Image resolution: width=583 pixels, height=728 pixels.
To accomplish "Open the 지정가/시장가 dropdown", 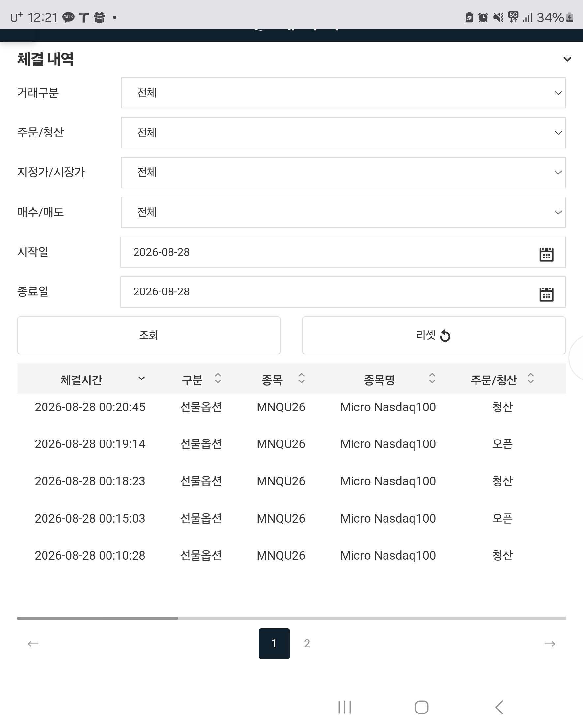I will coord(343,172).
